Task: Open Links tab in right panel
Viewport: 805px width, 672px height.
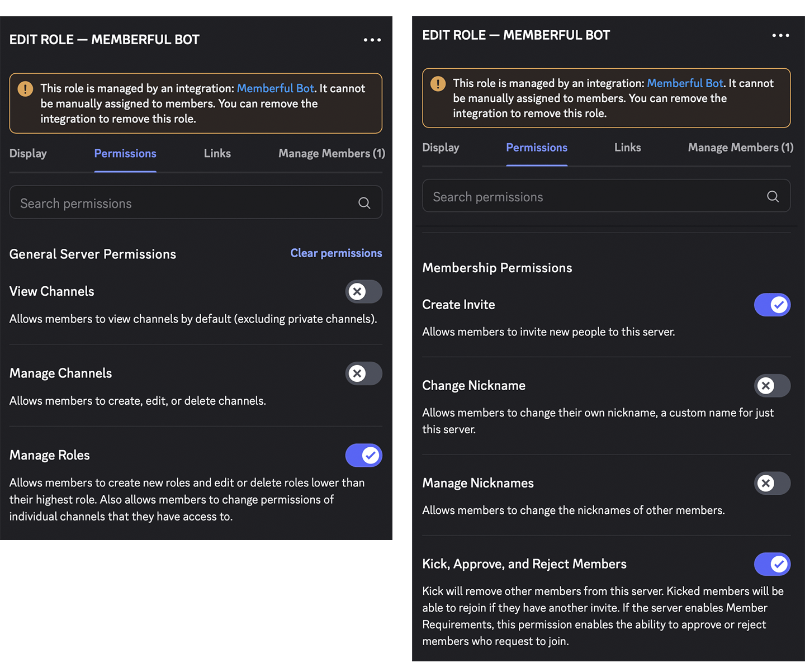Action: tap(628, 148)
